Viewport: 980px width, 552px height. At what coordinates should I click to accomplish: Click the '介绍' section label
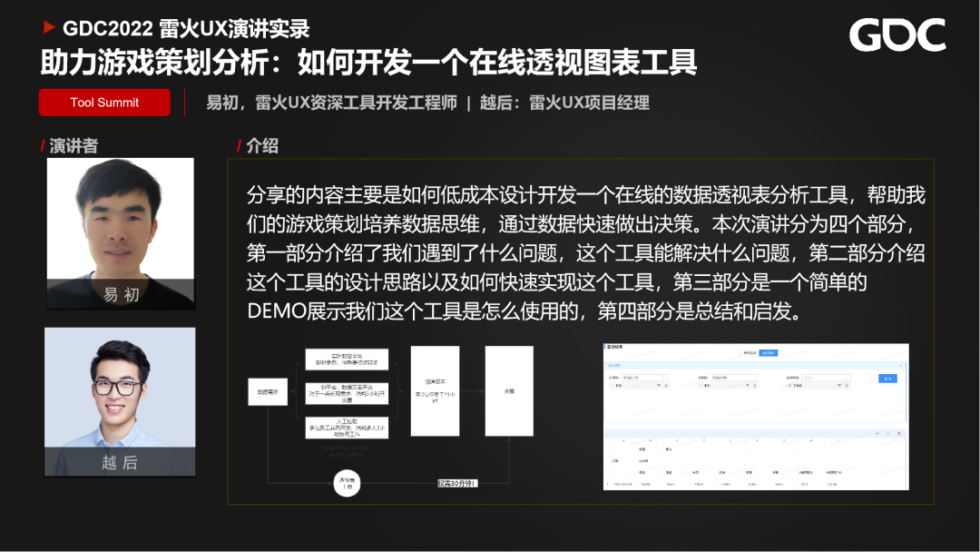click(x=262, y=145)
